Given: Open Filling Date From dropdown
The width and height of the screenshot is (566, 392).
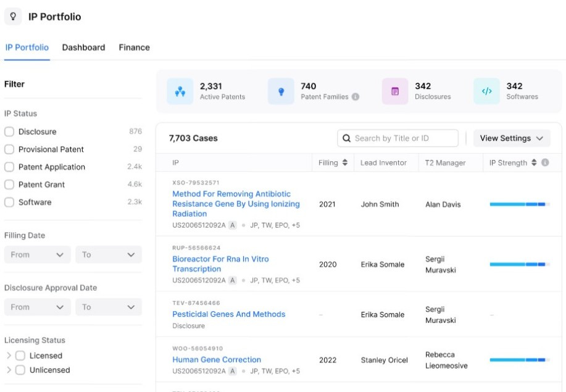Looking at the screenshot, I should point(38,254).
